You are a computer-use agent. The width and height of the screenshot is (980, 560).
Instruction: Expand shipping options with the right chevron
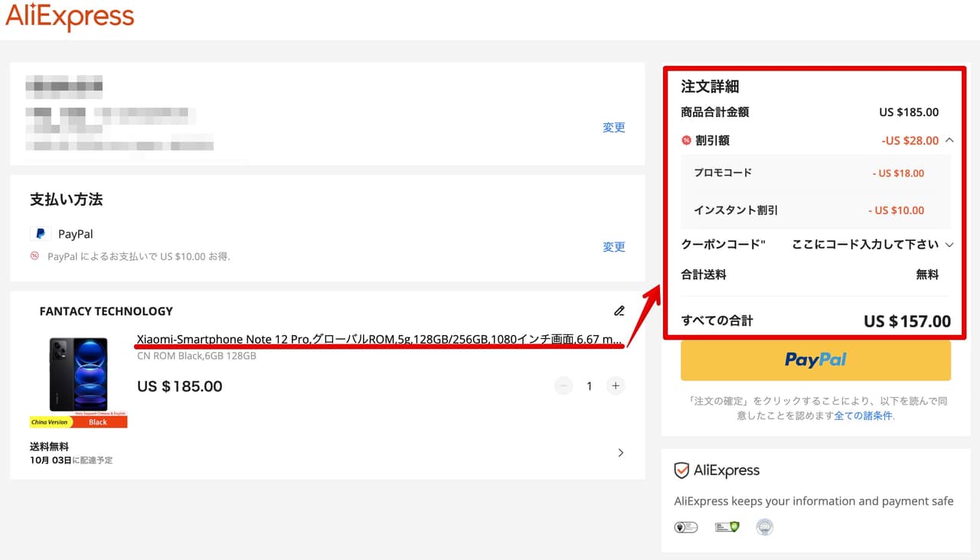click(x=621, y=453)
